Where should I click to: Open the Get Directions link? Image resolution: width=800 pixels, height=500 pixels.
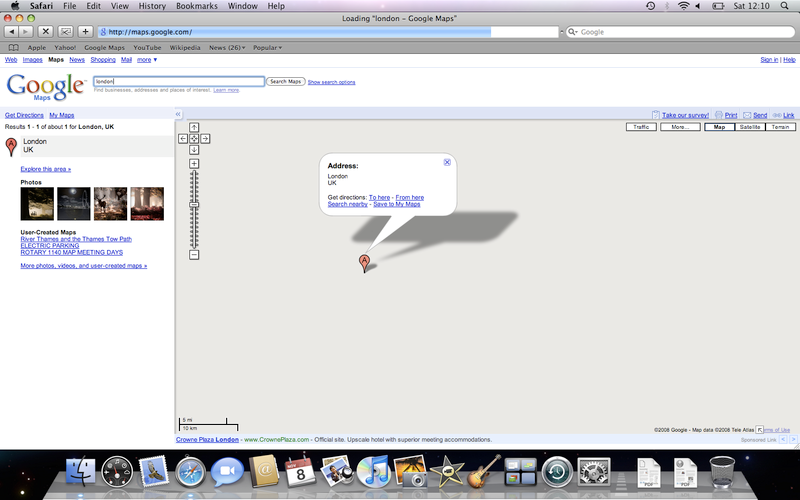tap(24, 115)
